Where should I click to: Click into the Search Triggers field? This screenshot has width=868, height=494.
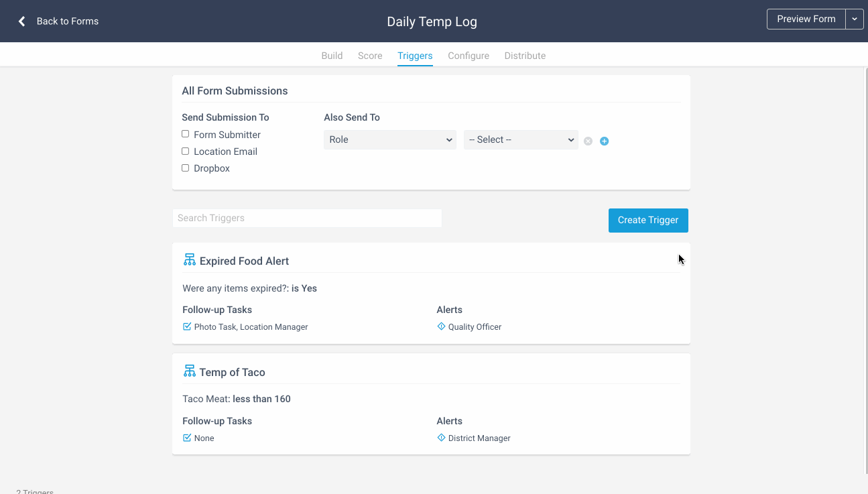(307, 218)
